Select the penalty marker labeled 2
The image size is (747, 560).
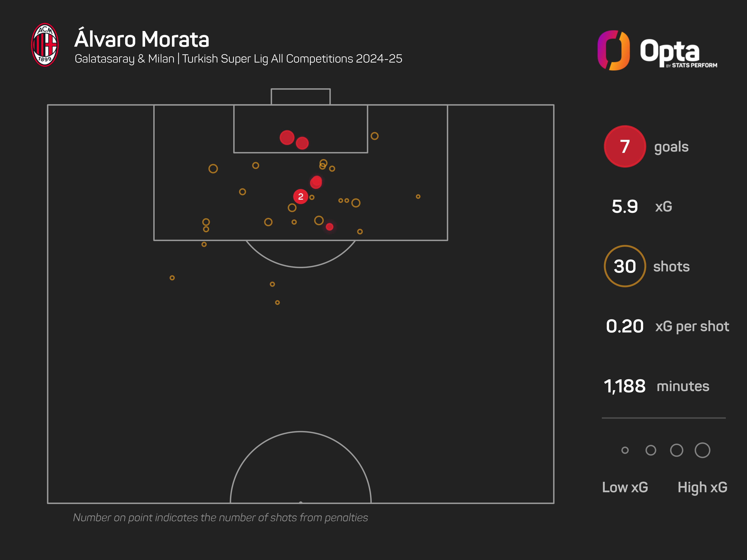pos(300,196)
